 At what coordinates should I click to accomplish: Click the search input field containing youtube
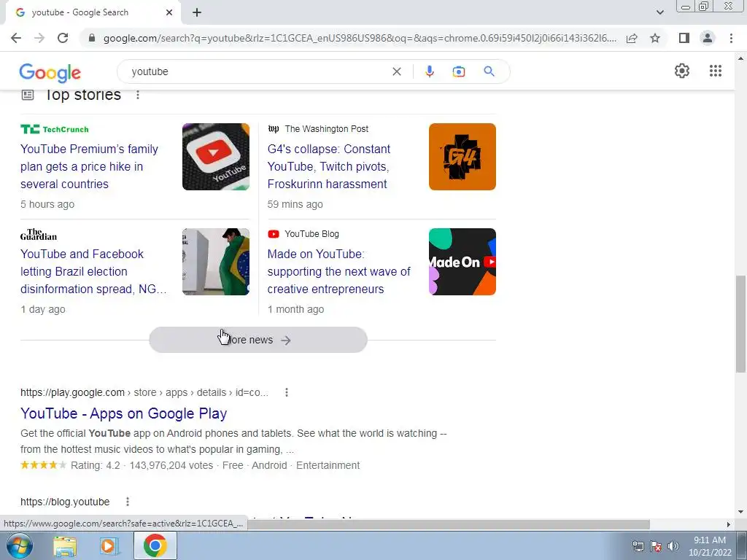258,71
